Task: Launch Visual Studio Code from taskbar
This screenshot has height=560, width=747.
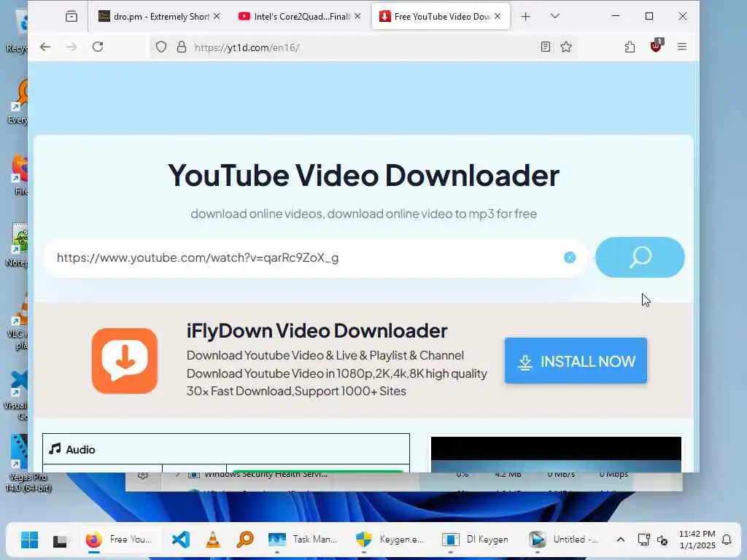Action: [181, 540]
